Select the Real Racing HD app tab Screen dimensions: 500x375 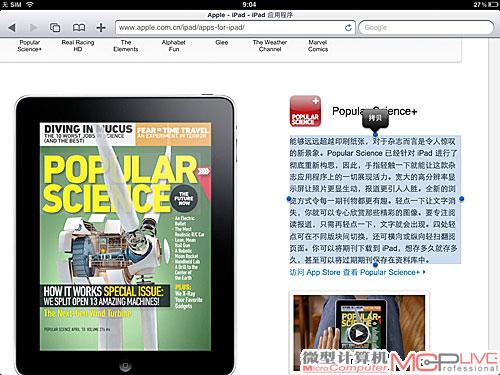[78, 46]
